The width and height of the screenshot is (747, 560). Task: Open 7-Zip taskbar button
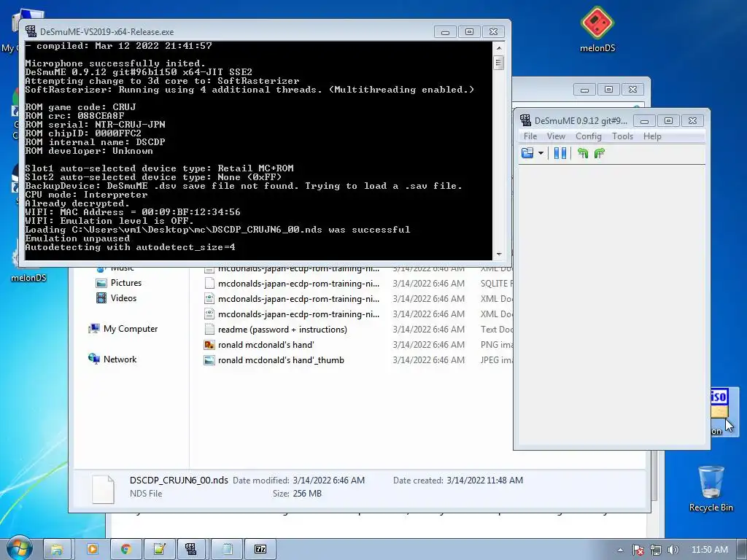(x=260, y=549)
